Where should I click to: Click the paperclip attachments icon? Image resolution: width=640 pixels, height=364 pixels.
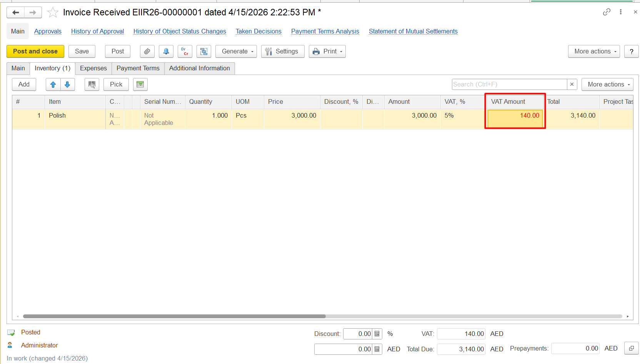pos(147,52)
